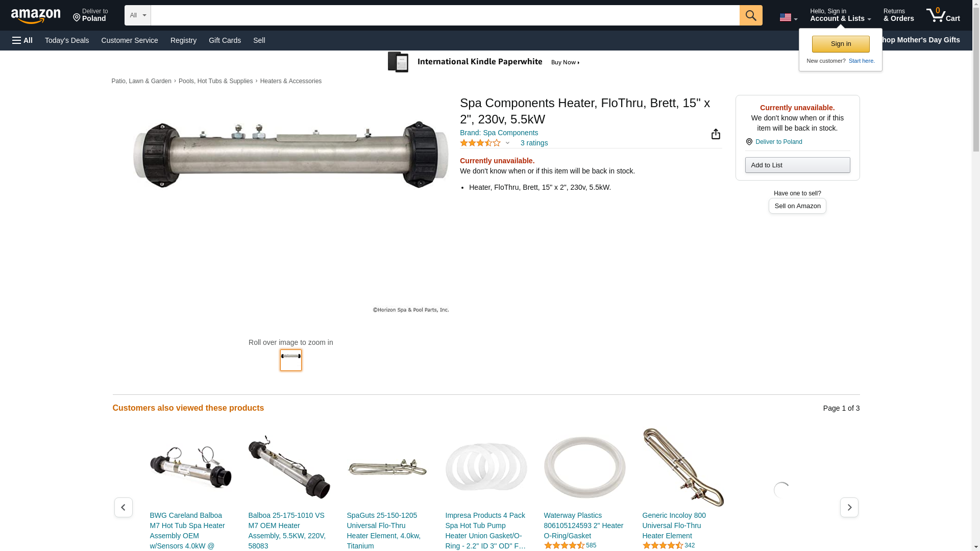Click the carousel next arrow
Image resolution: width=980 pixels, height=551 pixels.
[x=849, y=507]
